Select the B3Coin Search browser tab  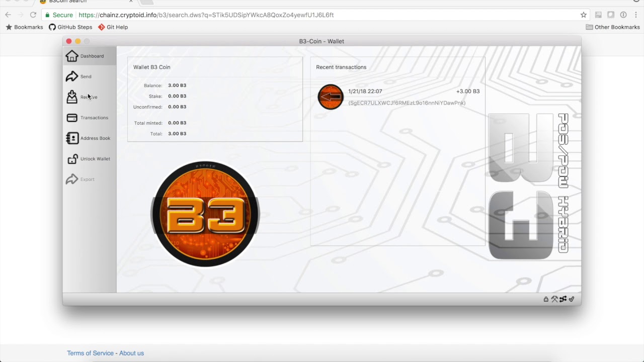coord(86,2)
